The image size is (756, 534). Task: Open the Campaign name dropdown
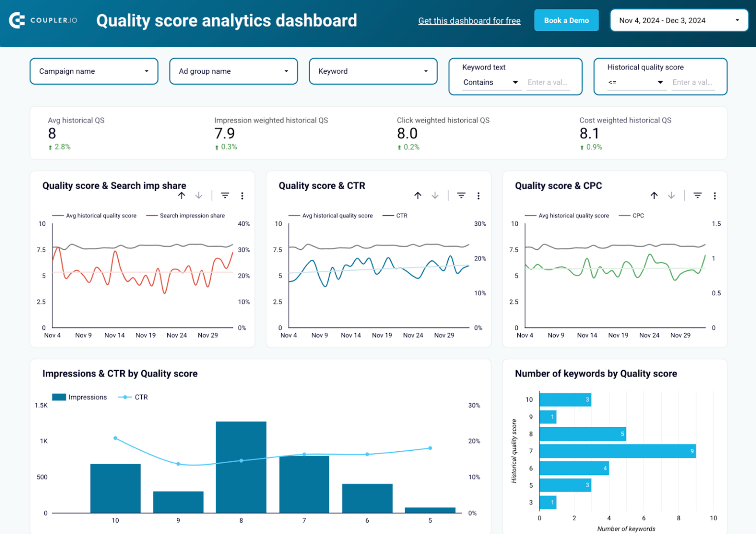(x=94, y=71)
